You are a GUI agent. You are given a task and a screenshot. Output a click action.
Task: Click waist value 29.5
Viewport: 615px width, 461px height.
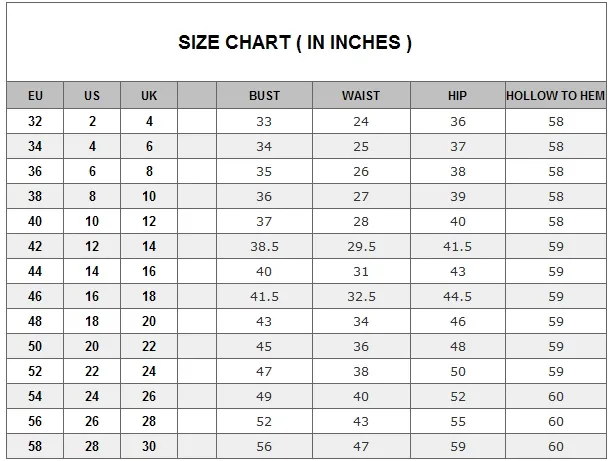pos(361,246)
